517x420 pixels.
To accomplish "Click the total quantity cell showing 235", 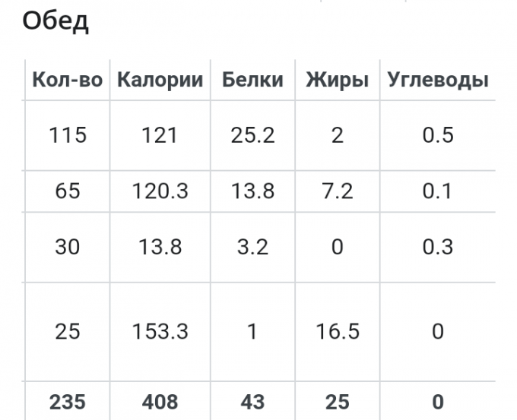I will coord(67,402).
